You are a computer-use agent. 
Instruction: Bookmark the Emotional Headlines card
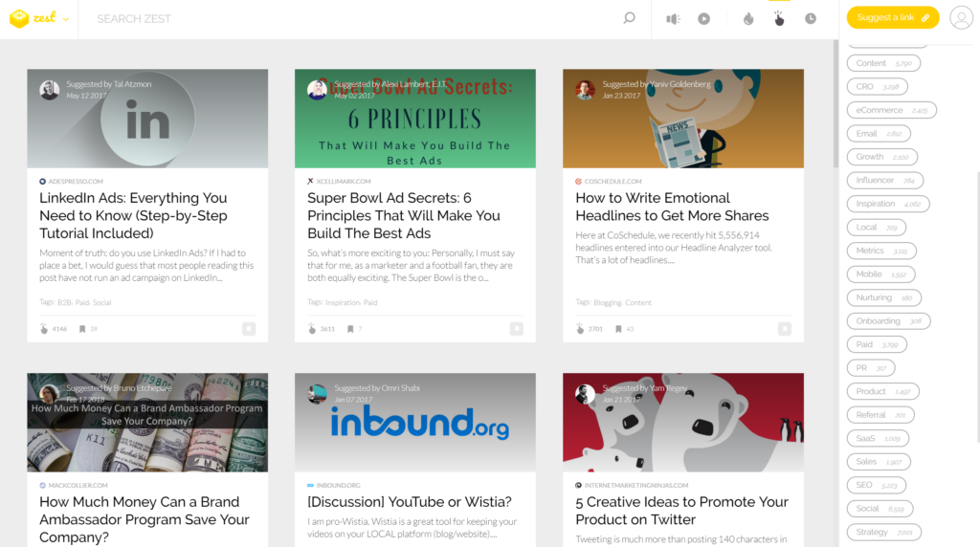785,328
